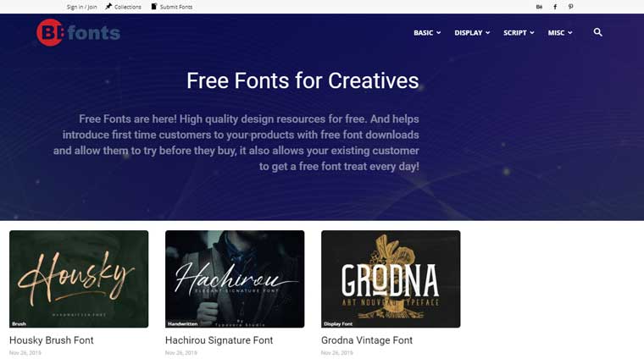
Task: Click the document icon beside Submit Fonts
Action: [x=154, y=7]
